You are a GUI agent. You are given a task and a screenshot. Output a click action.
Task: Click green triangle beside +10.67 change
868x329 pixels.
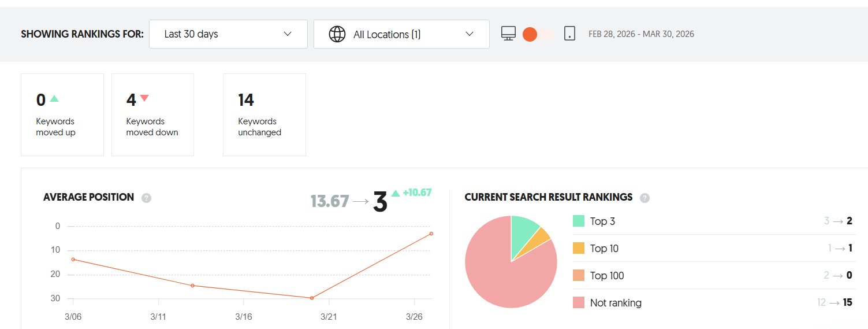click(396, 193)
